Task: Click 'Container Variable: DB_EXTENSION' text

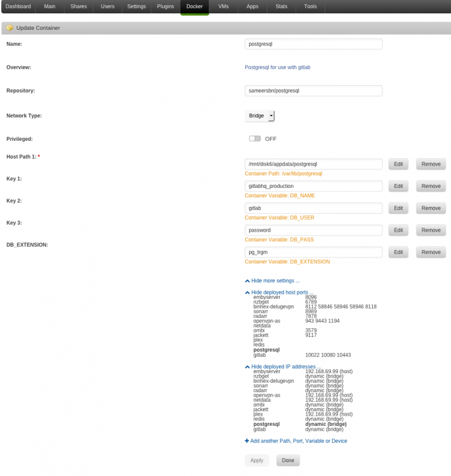Action: 287,261
